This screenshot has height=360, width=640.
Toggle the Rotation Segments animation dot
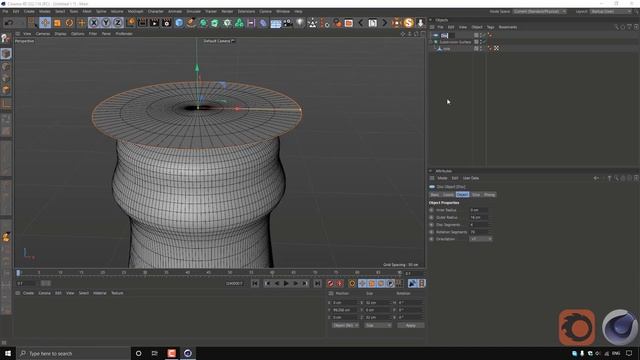pos(431,232)
